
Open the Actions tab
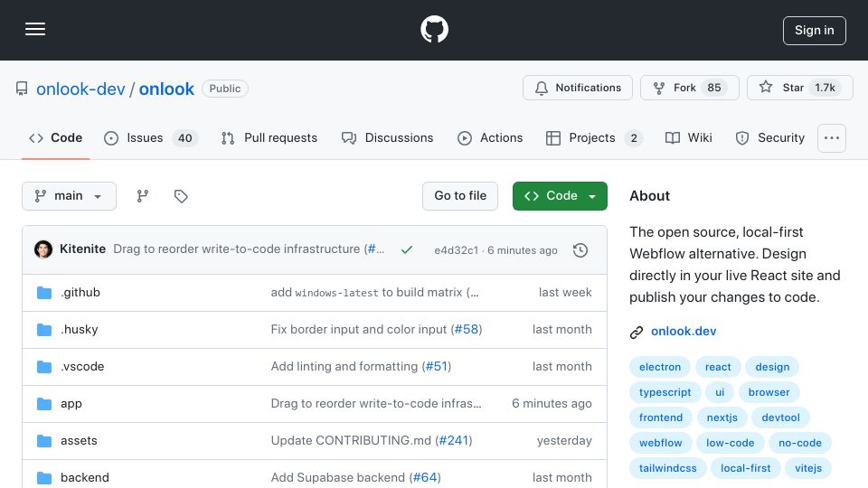pos(490,137)
